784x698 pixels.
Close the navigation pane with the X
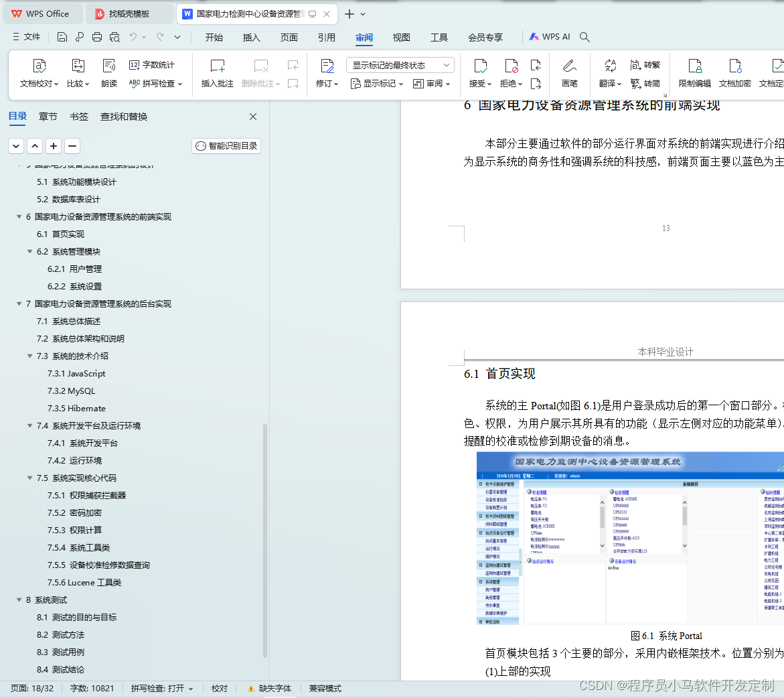click(253, 117)
